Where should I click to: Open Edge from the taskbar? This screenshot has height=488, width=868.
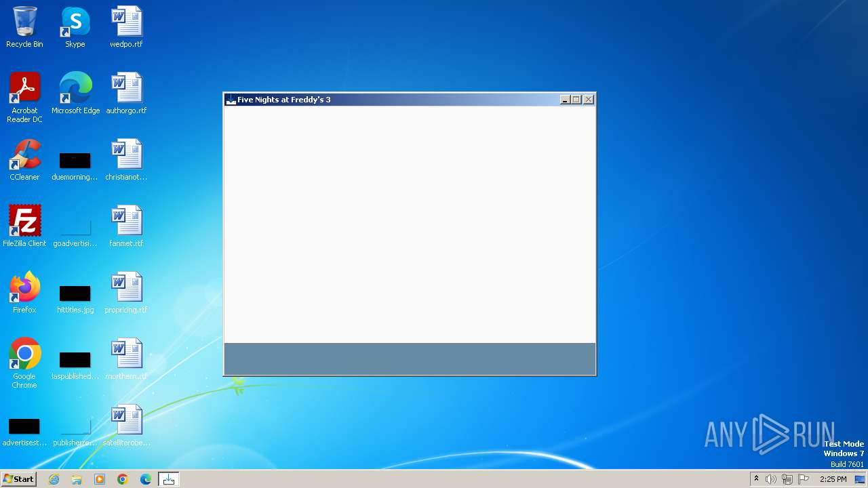point(146,479)
